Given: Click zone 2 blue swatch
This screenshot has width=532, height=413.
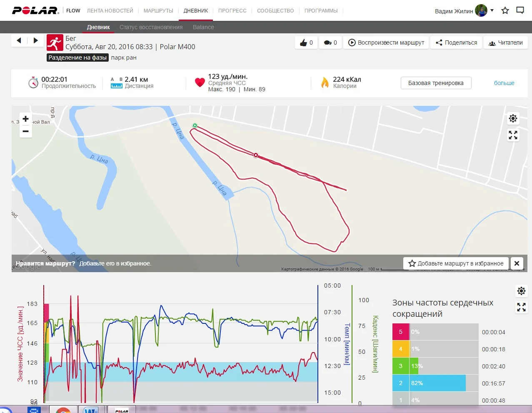Looking at the screenshot, I should click(401, 383).
